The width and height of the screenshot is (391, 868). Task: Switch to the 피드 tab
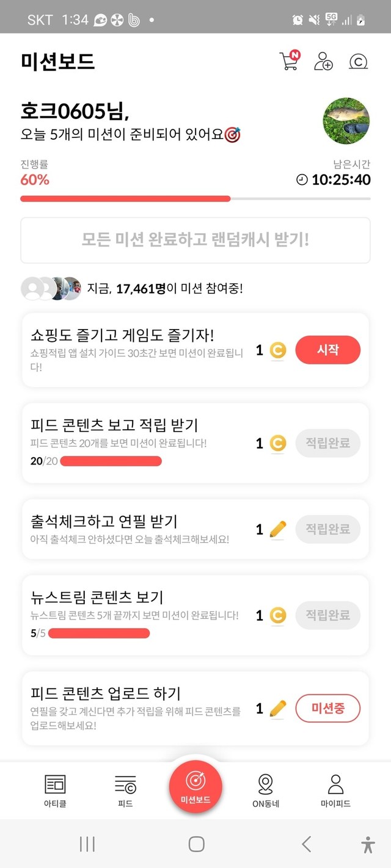click(x=125, y=790)
